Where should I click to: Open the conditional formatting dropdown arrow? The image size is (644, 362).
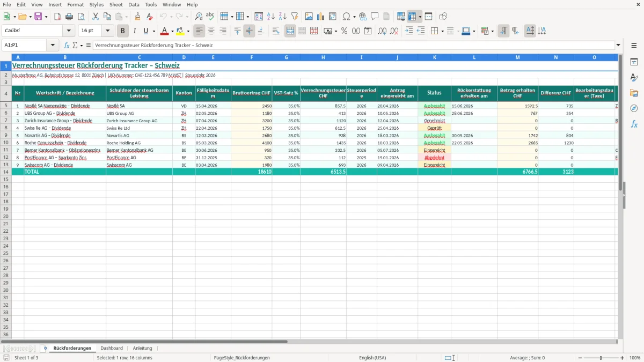pyautogui.click(x=492, y=31)
